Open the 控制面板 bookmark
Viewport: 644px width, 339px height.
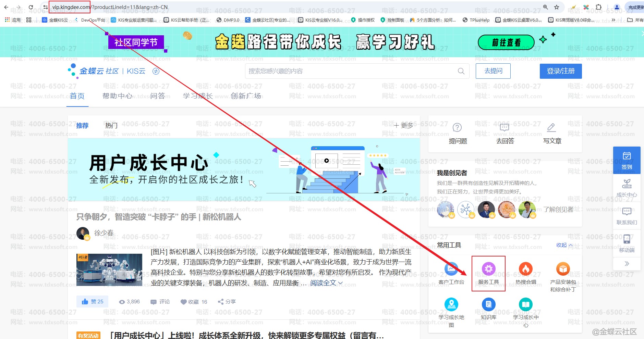(x=392, y=20)
